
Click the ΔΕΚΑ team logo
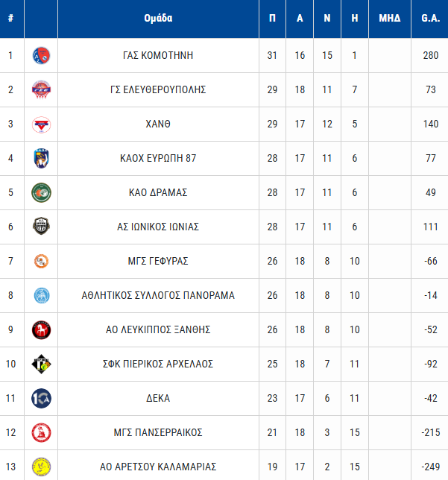click(41, 398)
